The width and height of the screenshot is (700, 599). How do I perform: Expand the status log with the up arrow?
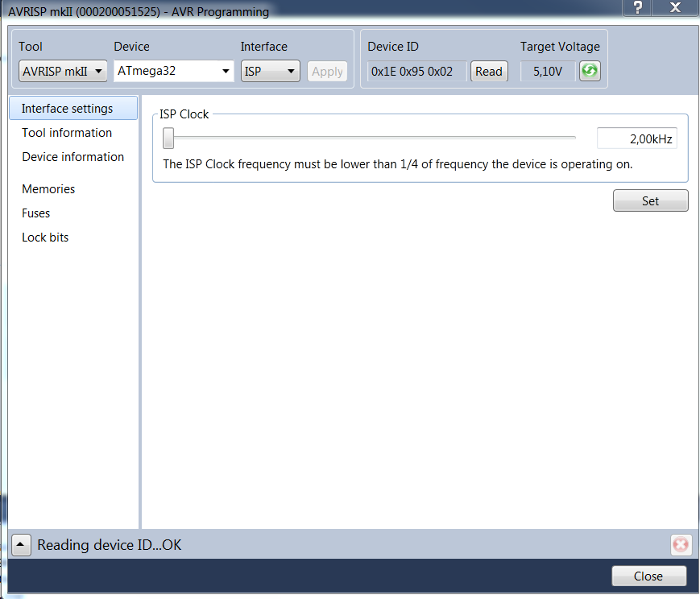[x=21, y=544]
